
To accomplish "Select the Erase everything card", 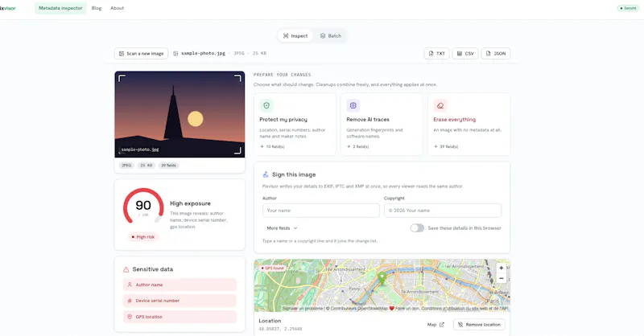I will point(469,124).
